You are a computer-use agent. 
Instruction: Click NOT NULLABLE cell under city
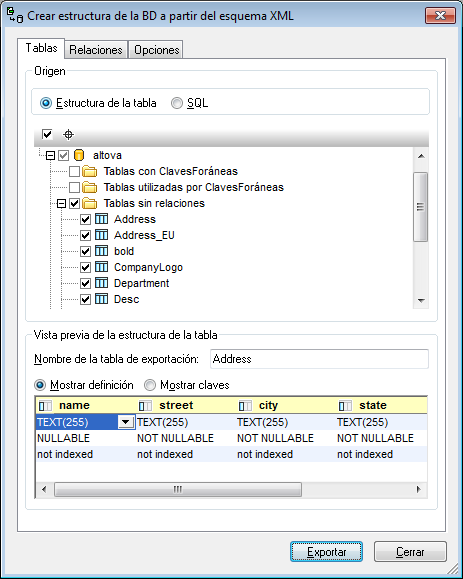(285, 438)
